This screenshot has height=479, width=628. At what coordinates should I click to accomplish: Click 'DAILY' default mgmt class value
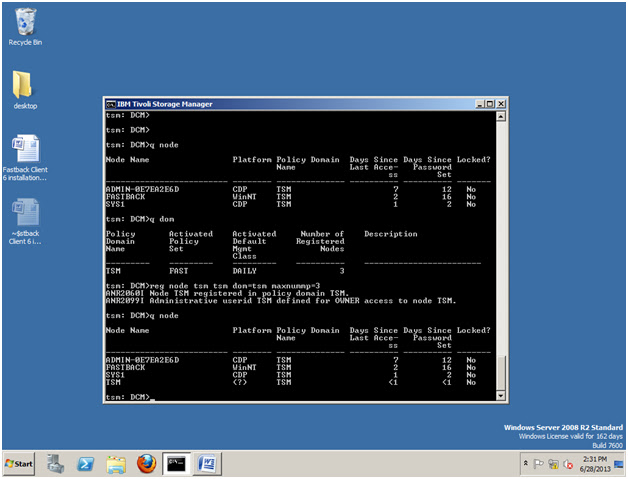[245, 271]
